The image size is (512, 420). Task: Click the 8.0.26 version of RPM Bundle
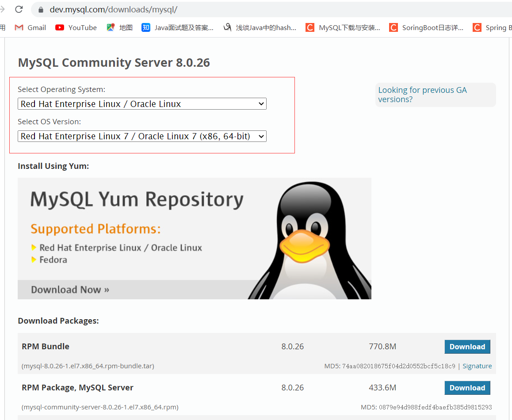[293, 347]
